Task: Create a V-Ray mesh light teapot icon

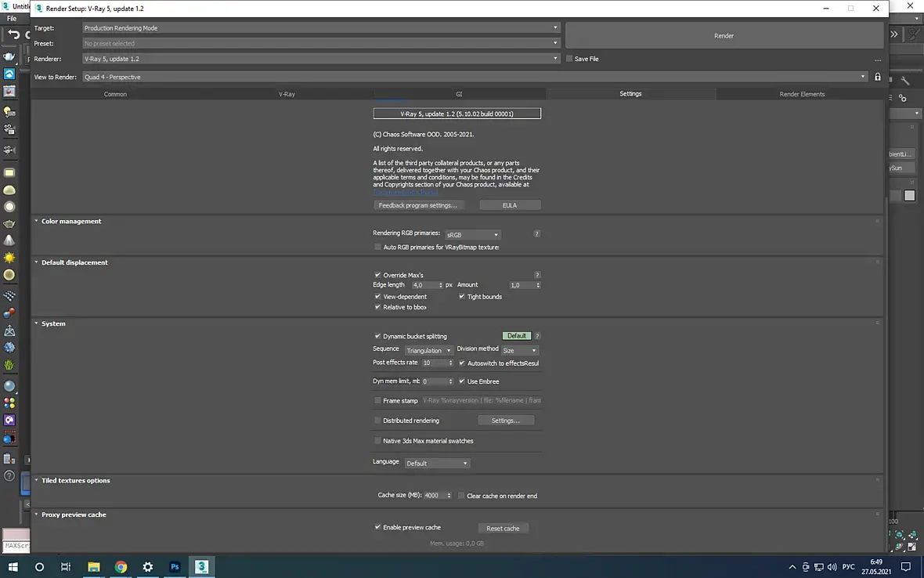Action: (x=9, y=224)
